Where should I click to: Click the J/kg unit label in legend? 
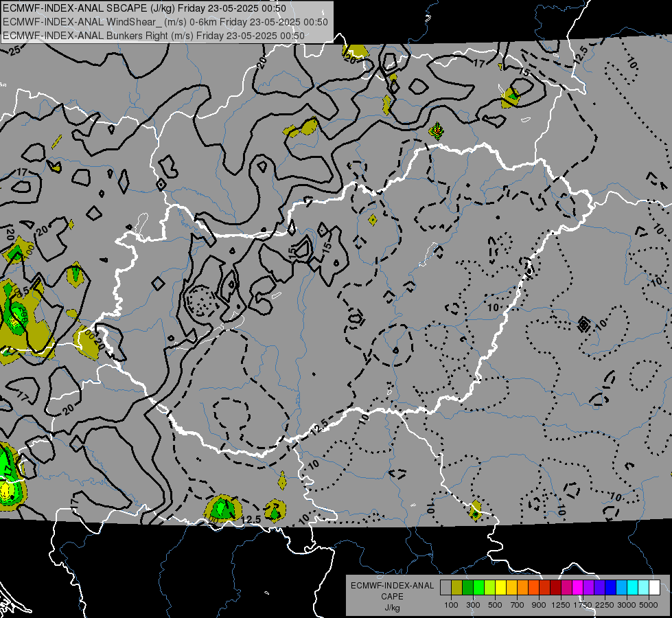[392, 608]
